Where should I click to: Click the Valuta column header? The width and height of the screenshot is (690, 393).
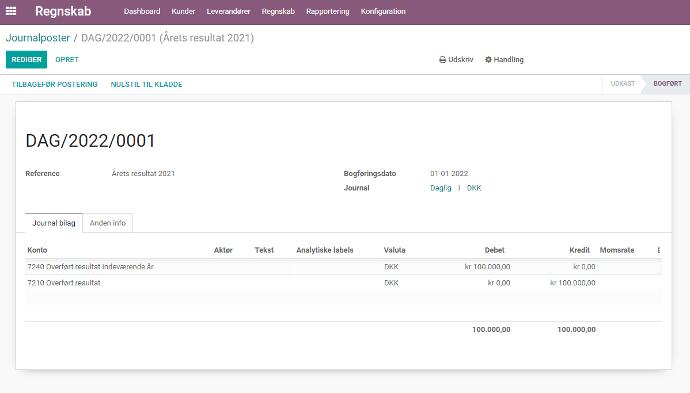394,250
